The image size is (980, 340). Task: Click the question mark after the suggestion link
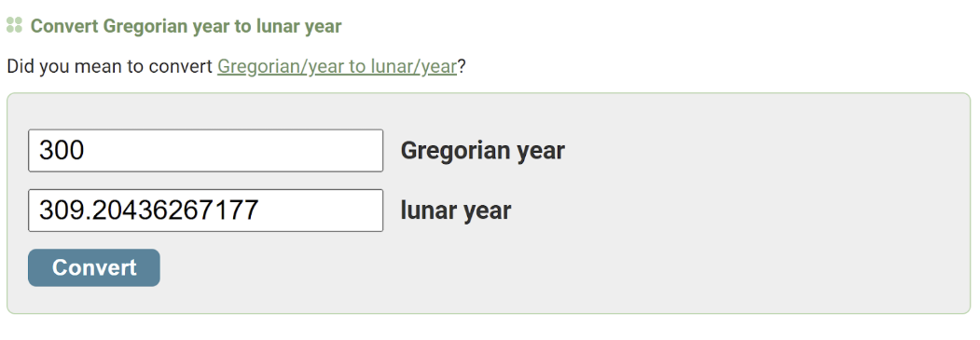click(x=462, y=66)
